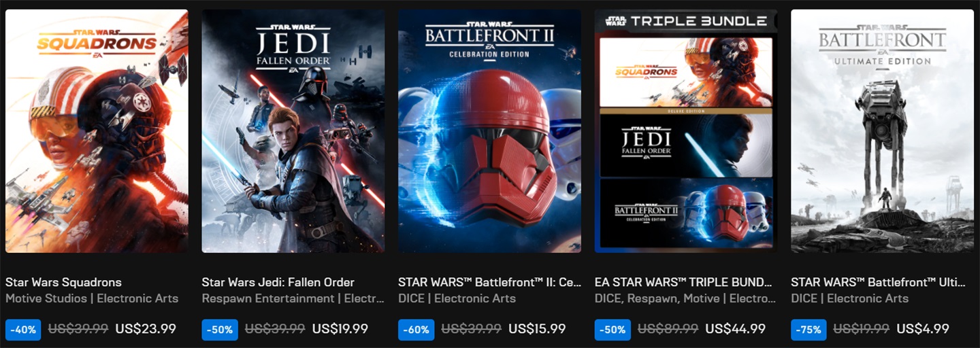Click the -40% discount badge
980x348 pixels.
click(x=23, y=330)
